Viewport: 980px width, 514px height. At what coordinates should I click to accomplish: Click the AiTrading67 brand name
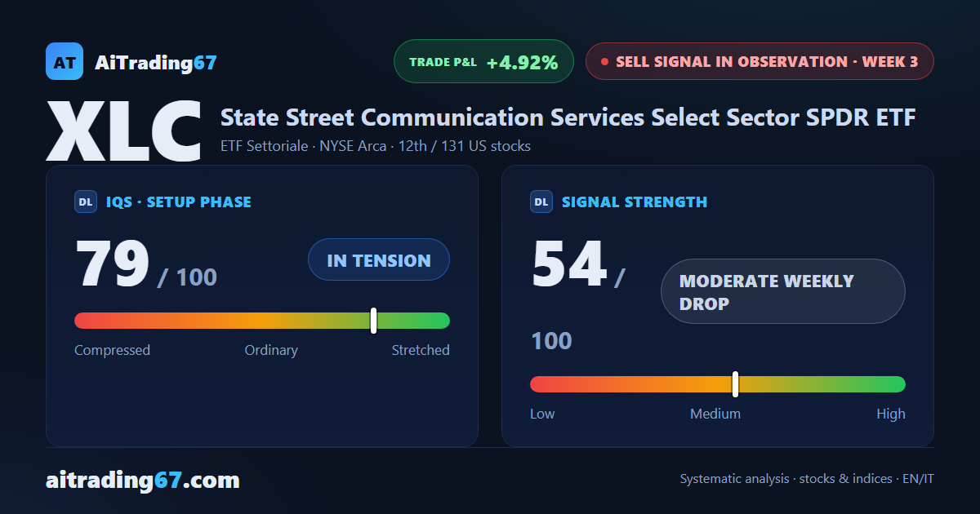tap(156, 62)
